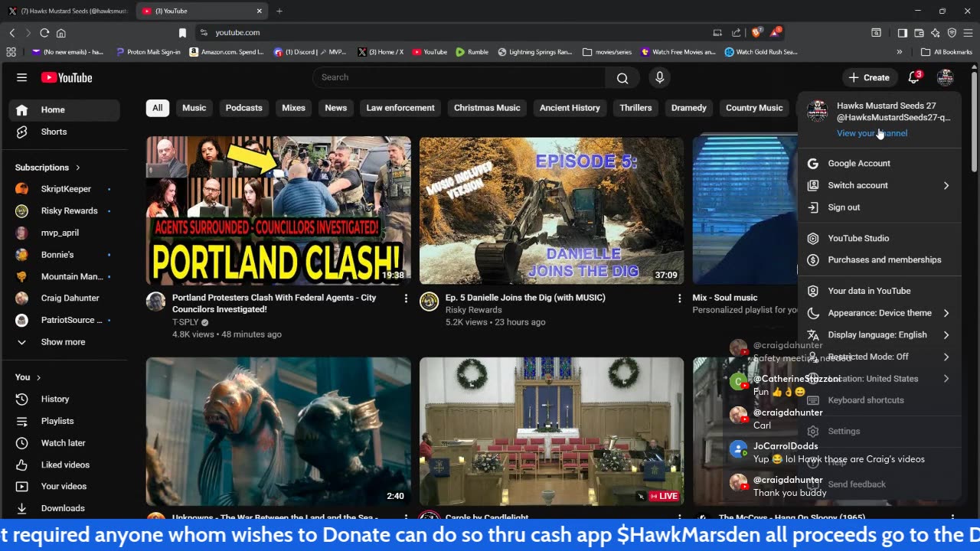The height and width of the screenshot is (551, 980).
Task: Select the Podcasts filter chip
Action: 244,108
